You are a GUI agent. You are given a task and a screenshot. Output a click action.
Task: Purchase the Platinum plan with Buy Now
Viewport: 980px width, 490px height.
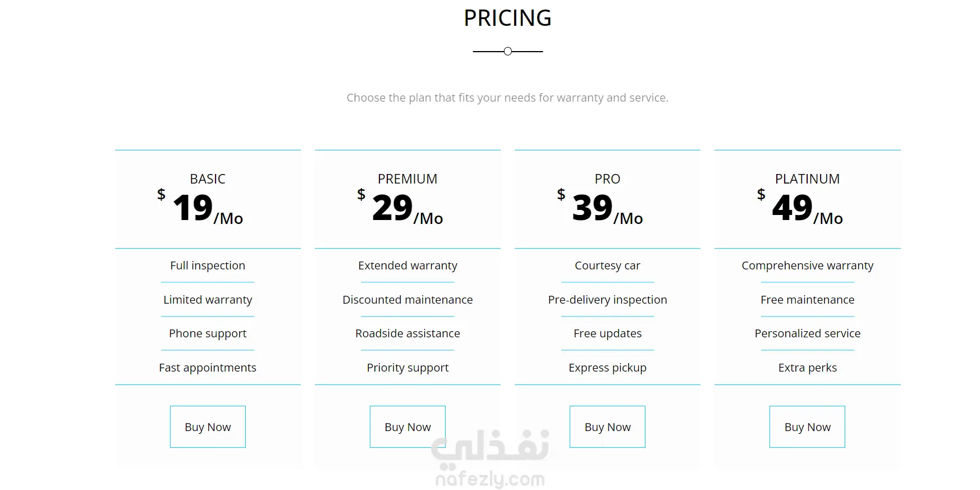coord(807,427)
